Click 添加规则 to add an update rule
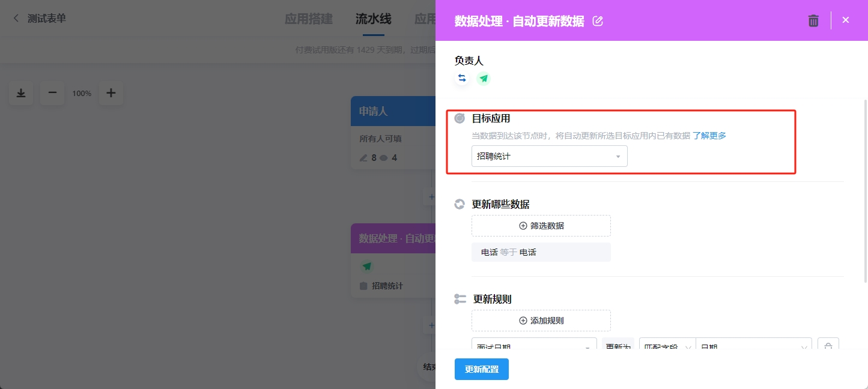The width and height of the screenshot is (868, 389). point(541,320)
